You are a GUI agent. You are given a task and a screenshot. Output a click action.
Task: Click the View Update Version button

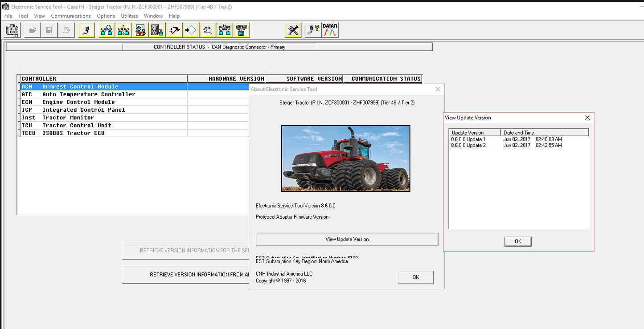click(346, 239)
